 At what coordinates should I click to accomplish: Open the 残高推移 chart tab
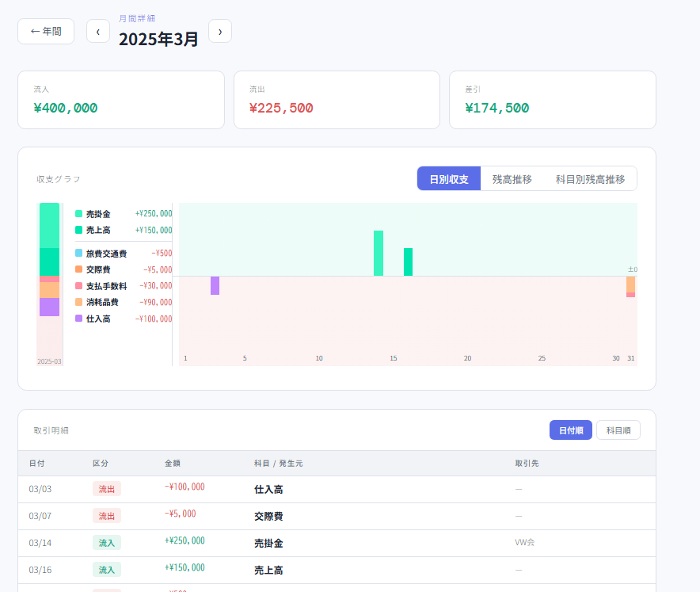512,179
